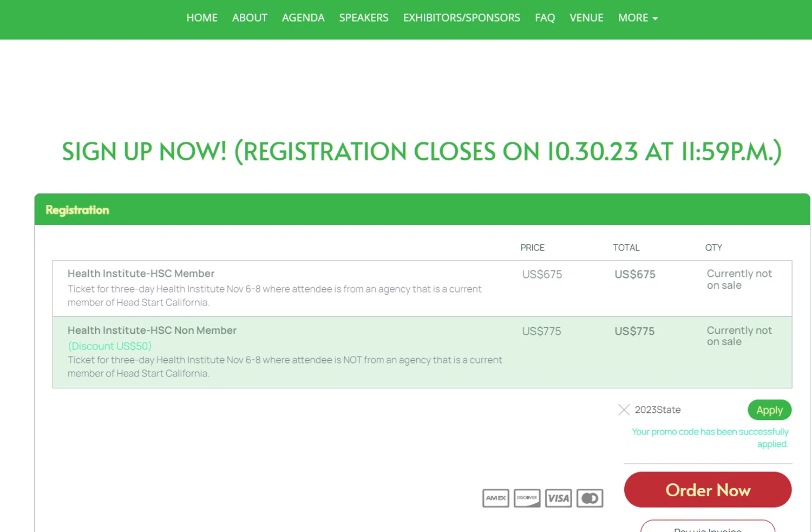Apply the promo code
Screen dimensions: 812x532
pyautogui.click(x=769, y=410)
